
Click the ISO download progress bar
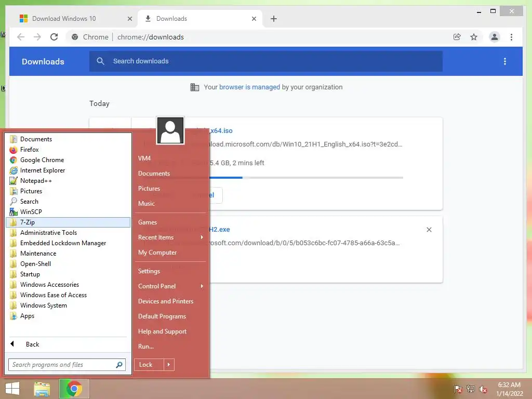[307, 178]
